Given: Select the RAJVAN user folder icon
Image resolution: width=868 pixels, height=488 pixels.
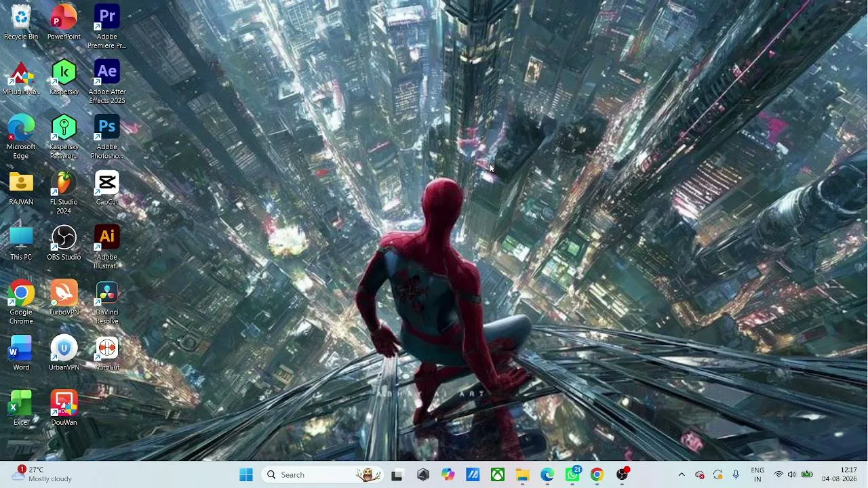Looking at the screenshot, I should click(21, 188).
